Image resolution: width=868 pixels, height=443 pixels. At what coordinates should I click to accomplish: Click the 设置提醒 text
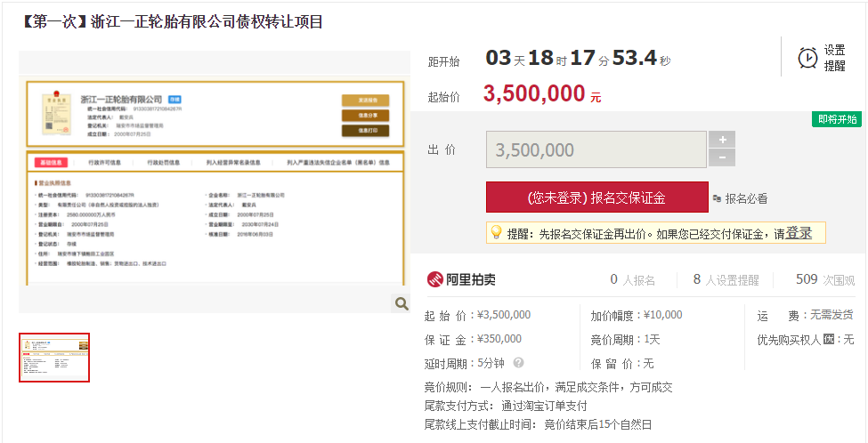pos(835,58)
